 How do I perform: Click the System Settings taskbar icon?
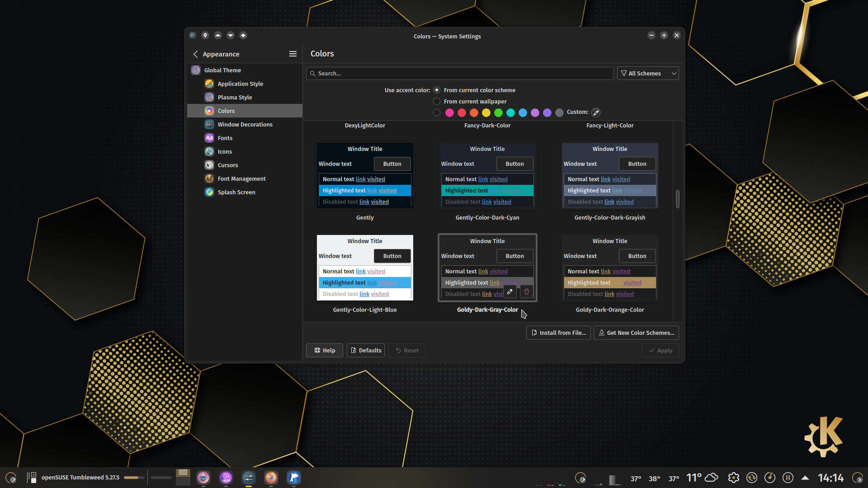pos(249,478)
